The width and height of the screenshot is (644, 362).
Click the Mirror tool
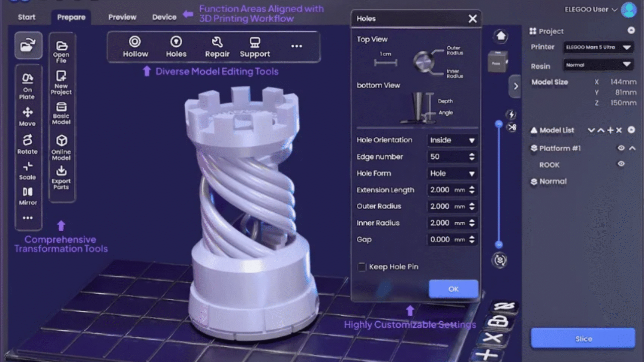click(x=28, y=196)
